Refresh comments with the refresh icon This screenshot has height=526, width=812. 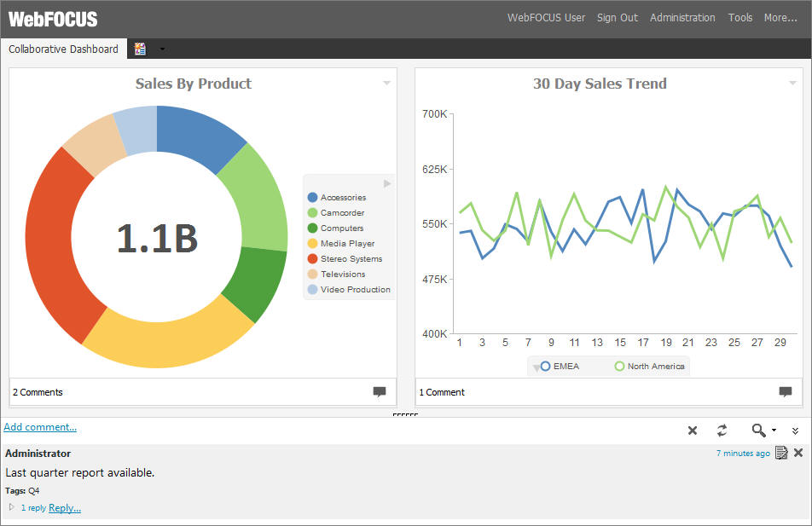(722, 431)
